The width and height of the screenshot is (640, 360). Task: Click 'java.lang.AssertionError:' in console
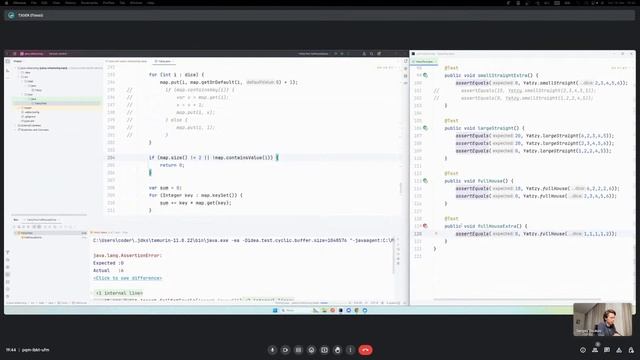point(127,256)
